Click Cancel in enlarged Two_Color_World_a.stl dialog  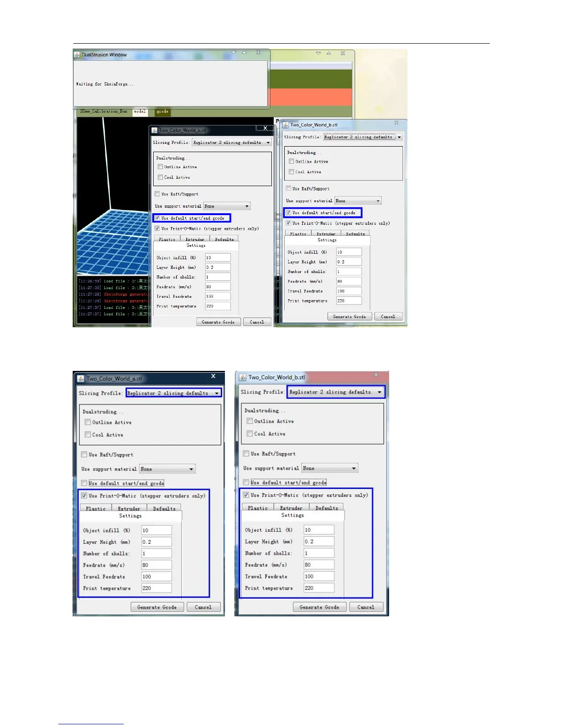click(x=203, y=607)
